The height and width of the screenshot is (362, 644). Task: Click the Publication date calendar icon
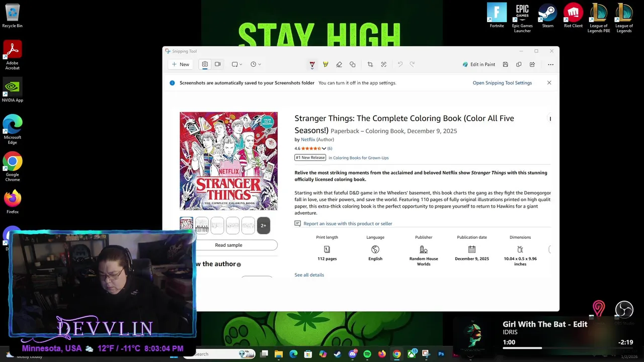pyautogui.click(x=472, y=249)
